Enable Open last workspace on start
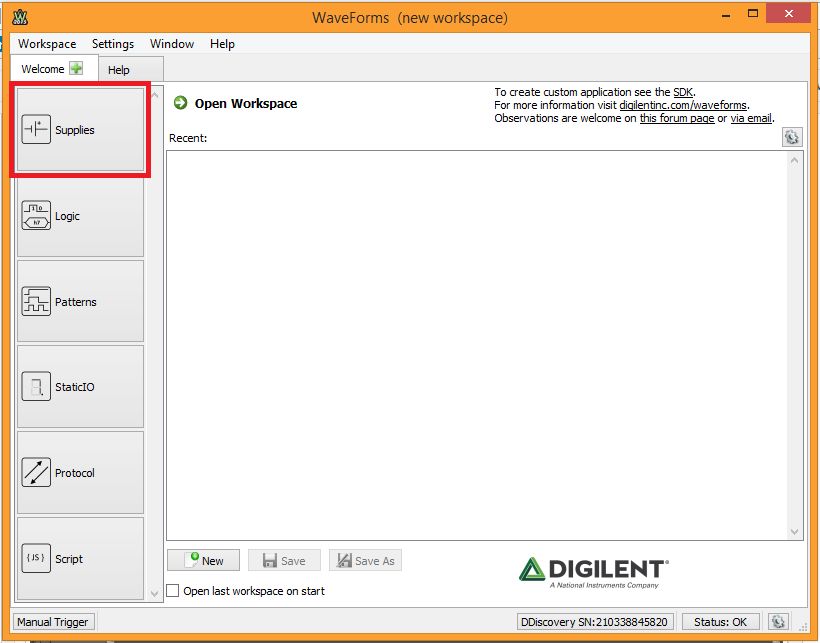The image size is (820, 643). pos(173,591)
